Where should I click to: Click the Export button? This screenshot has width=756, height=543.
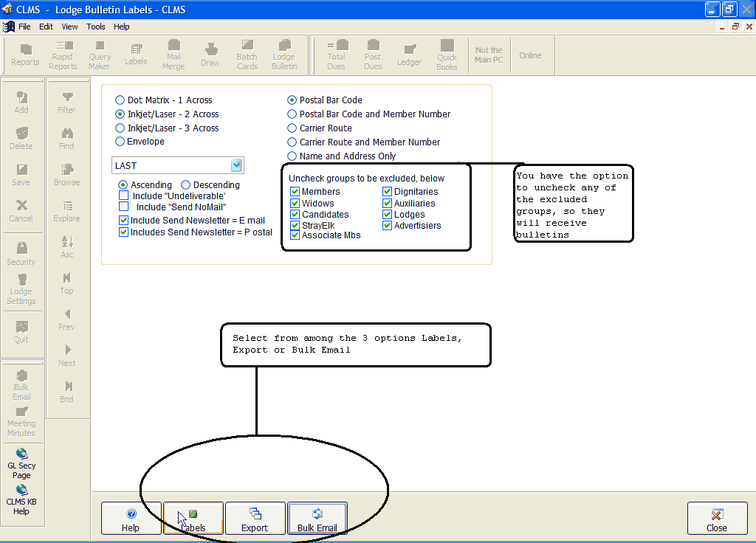point(255,519)
